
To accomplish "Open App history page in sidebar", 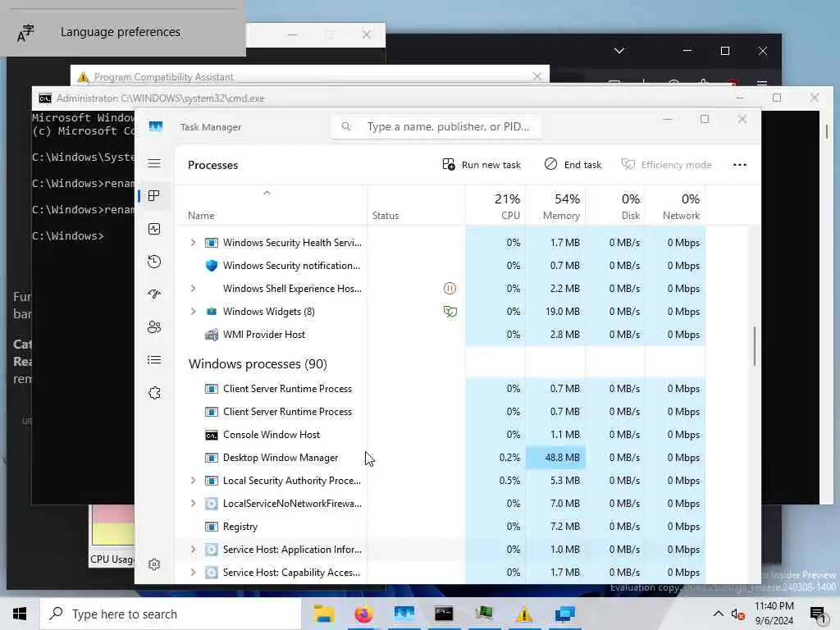I will (154, 262).
